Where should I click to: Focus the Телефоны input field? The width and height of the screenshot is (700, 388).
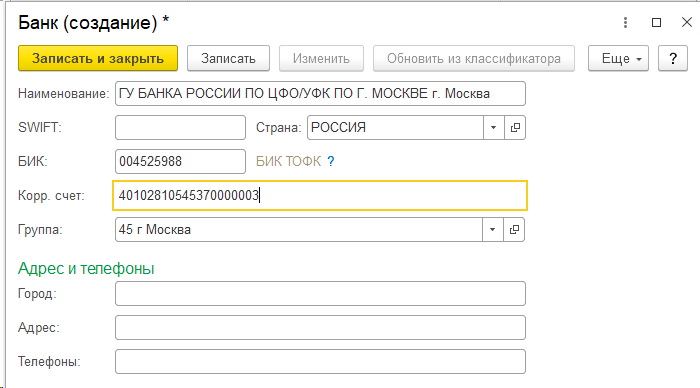(320, 361)
